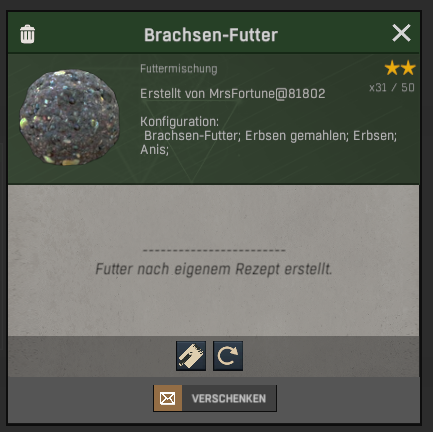Screen dimensions: 433x432
Task: Click the bait ball thumbnail image
Action: click(x=69, y=117)
